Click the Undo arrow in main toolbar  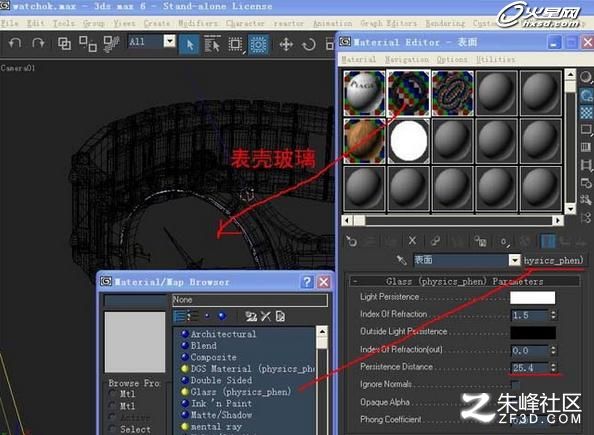[15, 43]
